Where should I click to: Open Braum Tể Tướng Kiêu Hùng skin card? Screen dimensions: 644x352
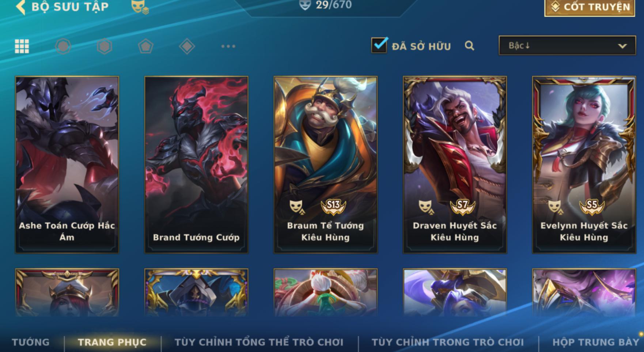point(326,165)
